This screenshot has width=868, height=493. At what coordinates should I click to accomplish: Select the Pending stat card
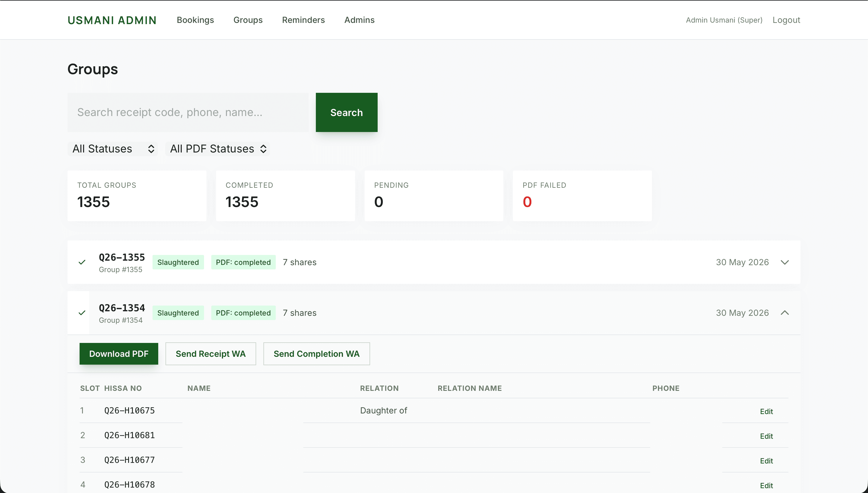[434, 196]
